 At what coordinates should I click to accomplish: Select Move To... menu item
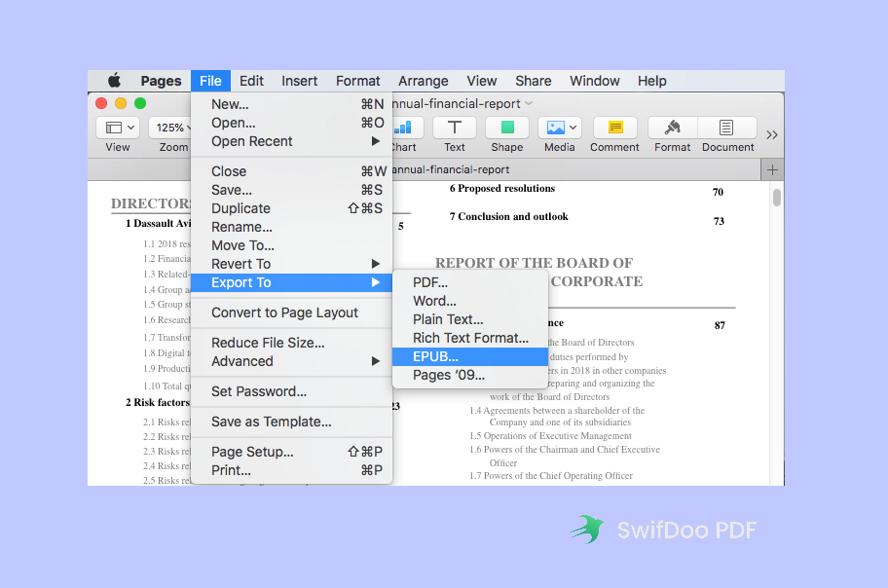click(x=292, y=246)
